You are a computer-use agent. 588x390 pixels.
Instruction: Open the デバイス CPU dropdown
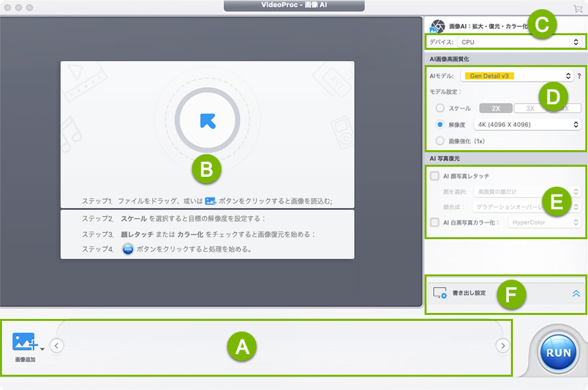tap(520, 42)
